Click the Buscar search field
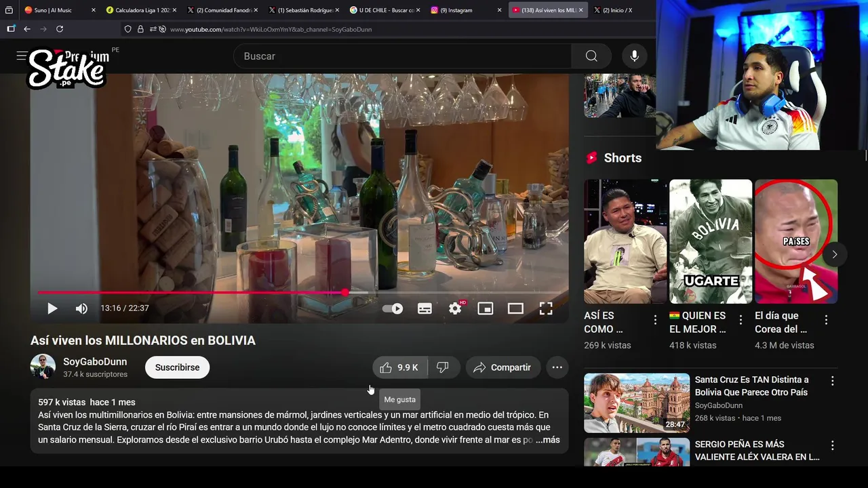868x488 pixels. [x=402, y=56]
